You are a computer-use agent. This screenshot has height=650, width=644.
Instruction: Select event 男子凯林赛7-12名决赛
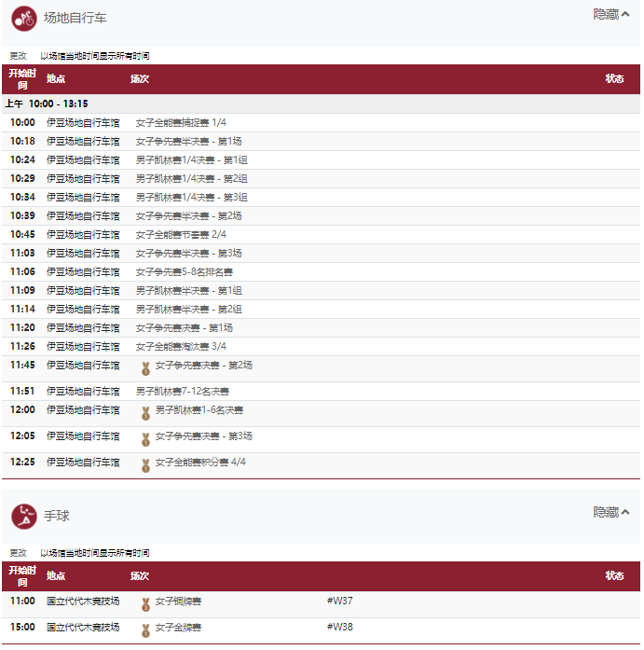click(x=183, y=392)
